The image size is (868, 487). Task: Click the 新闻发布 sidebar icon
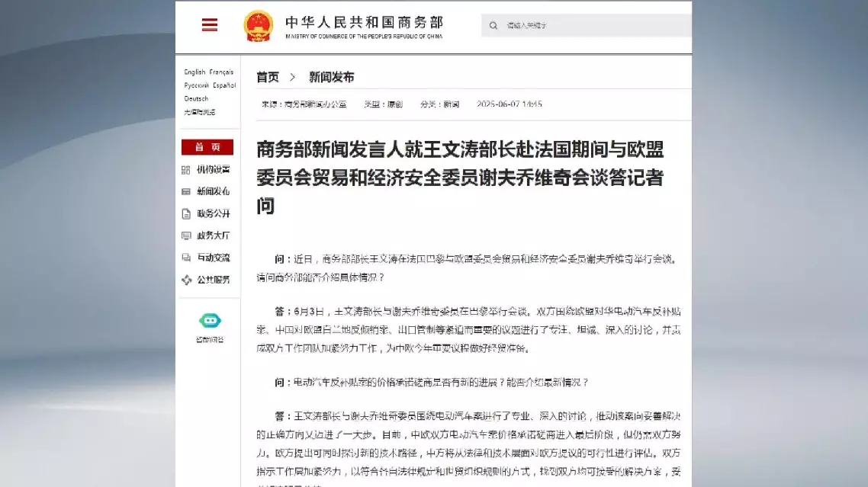(x=186, y=192)
